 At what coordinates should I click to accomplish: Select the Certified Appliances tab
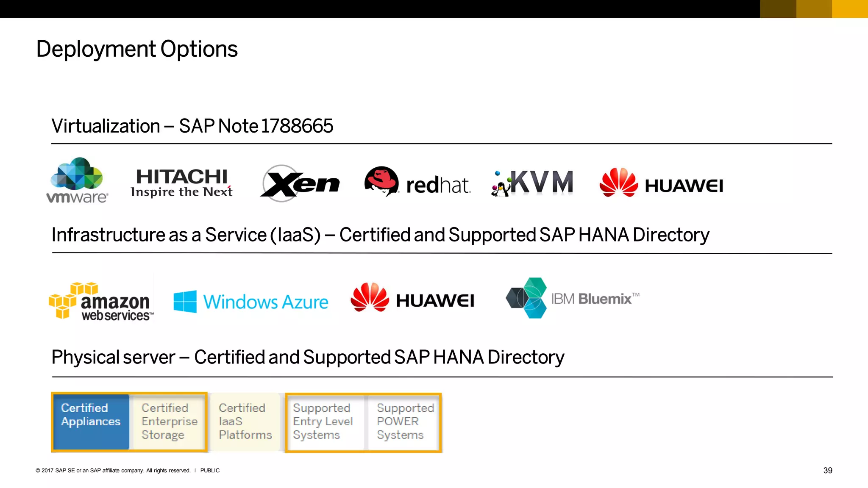point(91,422)
